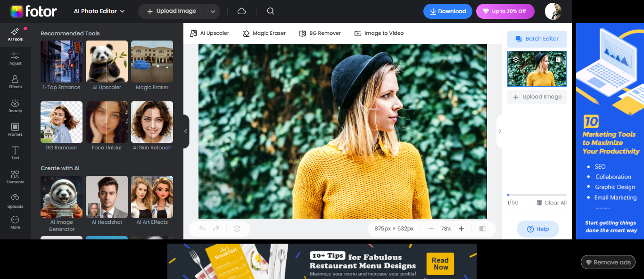This screenshot has width=644, height=279.
Task: Open the Elements panel
Action: tap(15, 177)
